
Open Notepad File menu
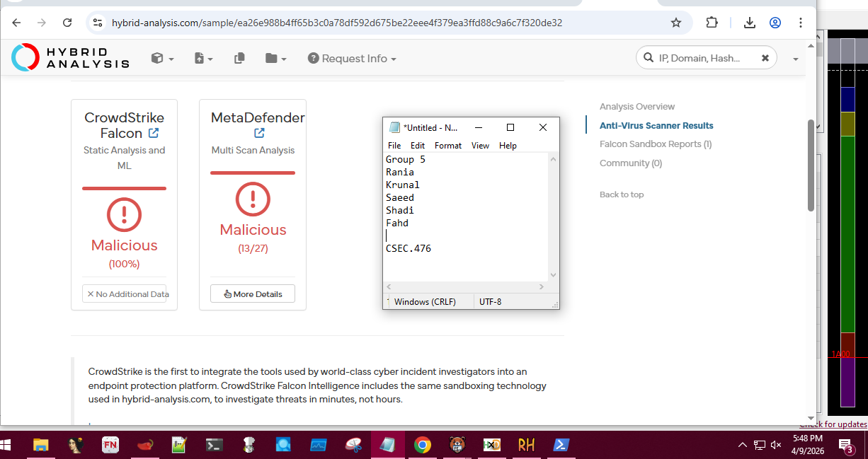coord(394,145)
